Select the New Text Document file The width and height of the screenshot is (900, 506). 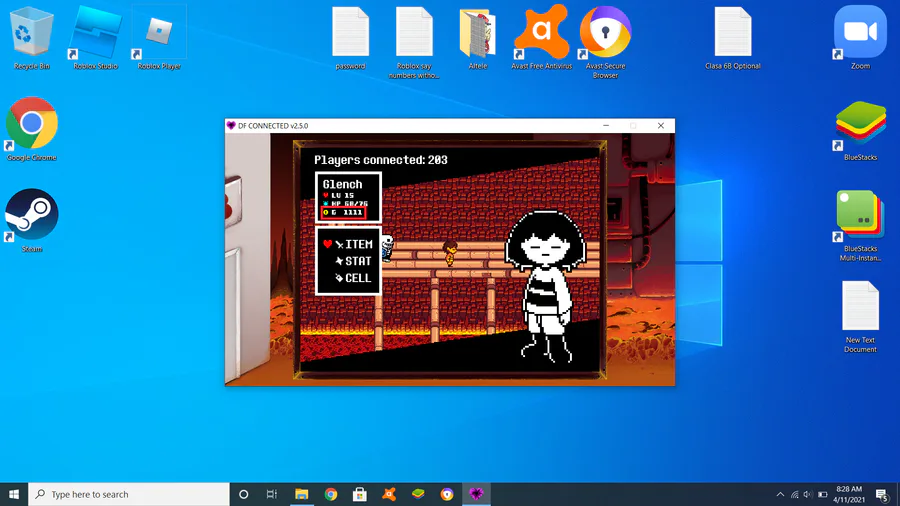click(x=860, y=316)
